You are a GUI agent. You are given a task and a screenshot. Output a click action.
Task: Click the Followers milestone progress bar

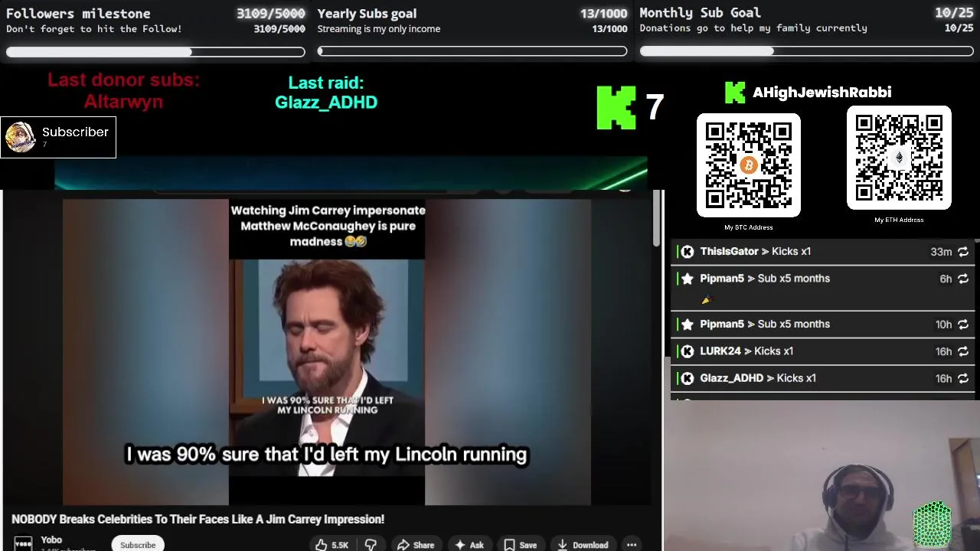155,52
